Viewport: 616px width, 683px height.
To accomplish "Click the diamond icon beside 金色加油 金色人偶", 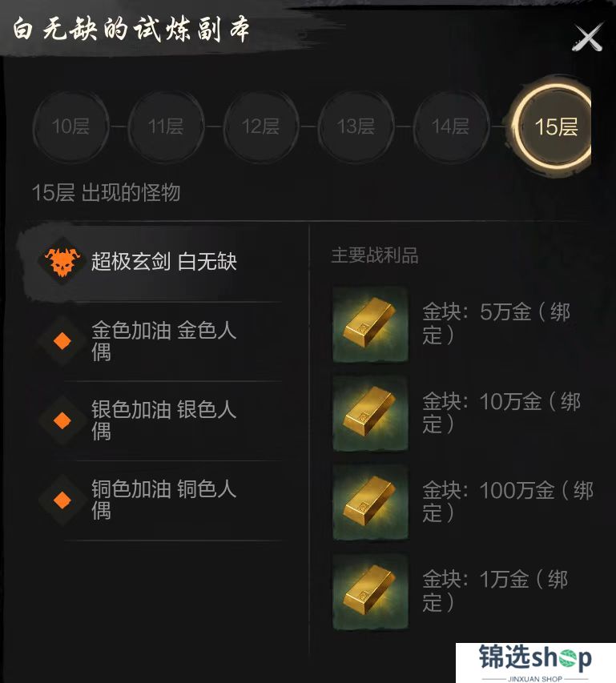I will click(x=62, y=341).
